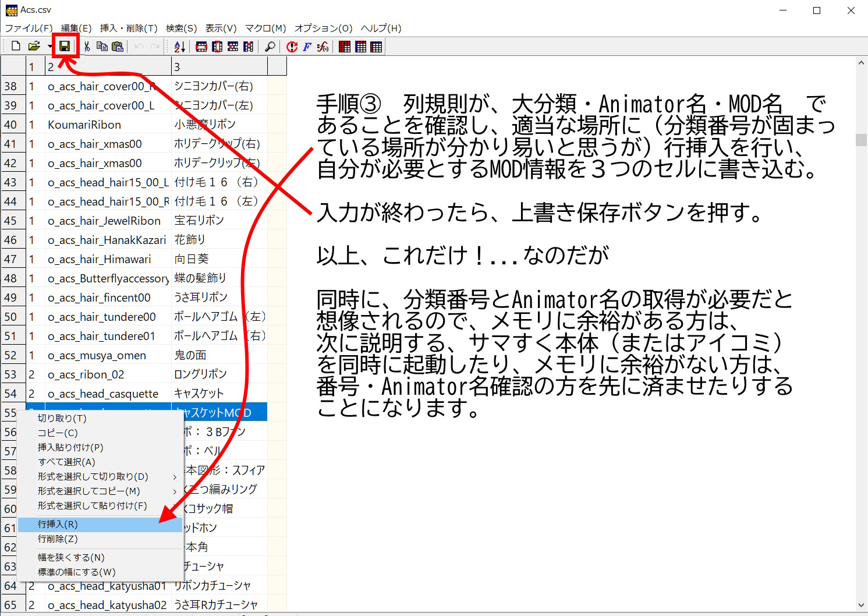Choose コピー(C) in the context menu
Screen dimensions: 868x616
100,433
